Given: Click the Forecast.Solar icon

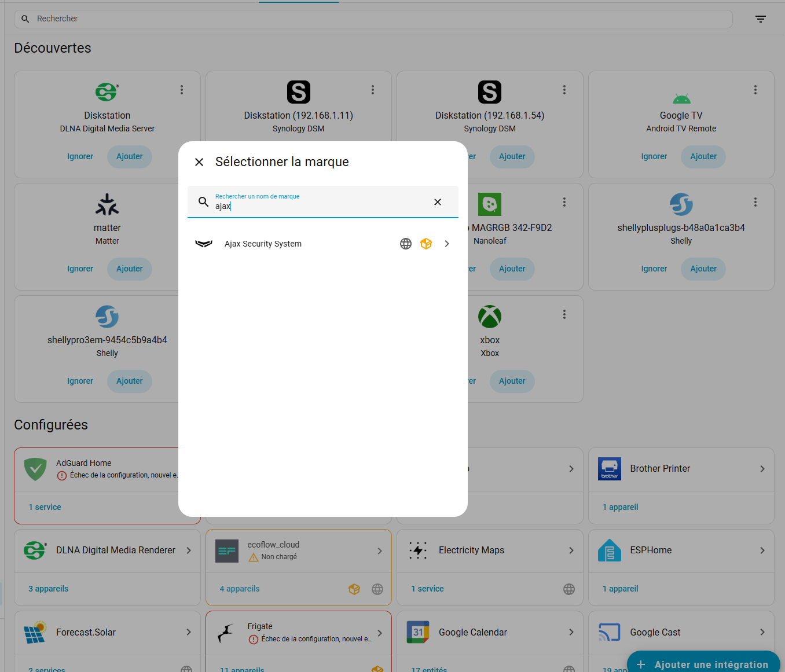Looking at the screenshot, I should (x=35, y=632).
